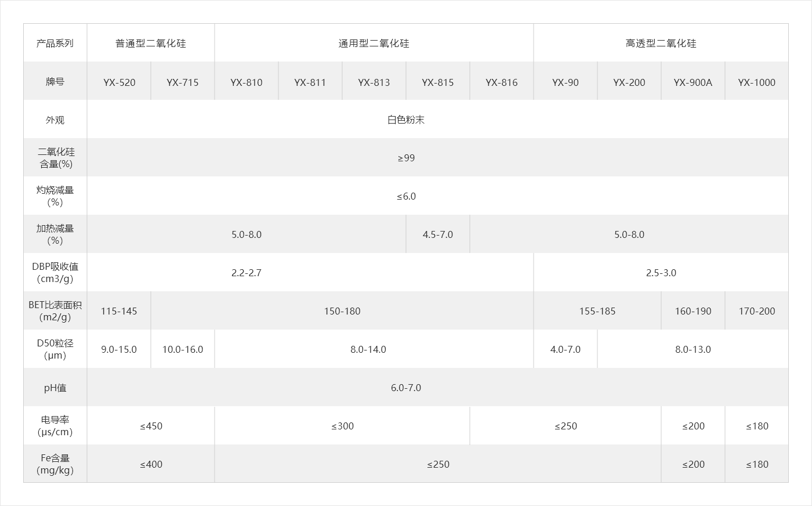This screenshot has width=812, height=506.
Task: Click the 白色粉末 appearance cell
Action: point(406,120)
